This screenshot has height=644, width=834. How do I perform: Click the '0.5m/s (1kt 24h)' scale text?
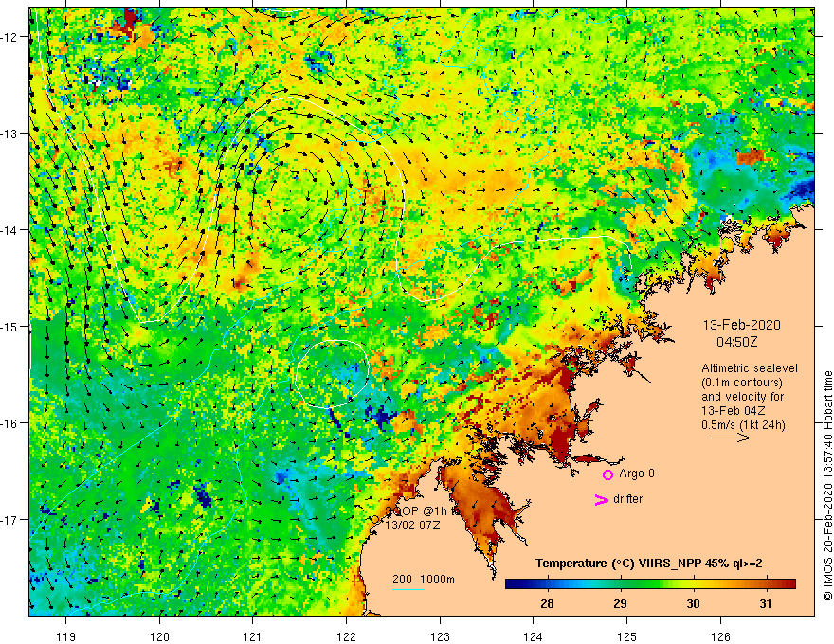[743, 425]
